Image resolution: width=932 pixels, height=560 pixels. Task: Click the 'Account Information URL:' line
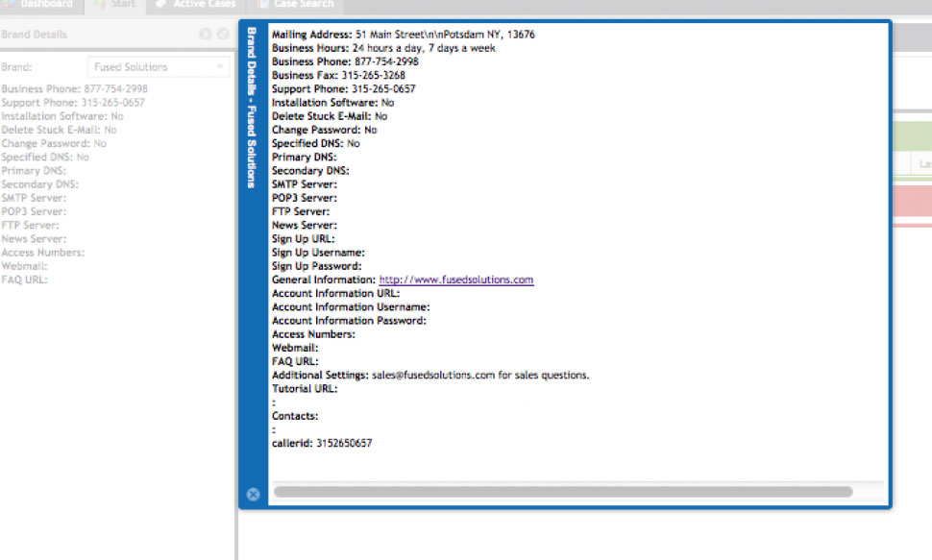pos(336,294)
